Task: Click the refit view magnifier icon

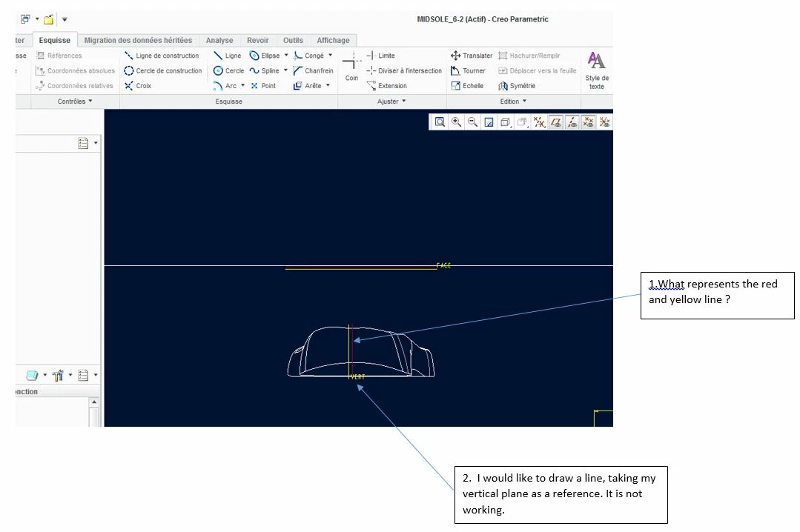Action: tap(439, 122)
